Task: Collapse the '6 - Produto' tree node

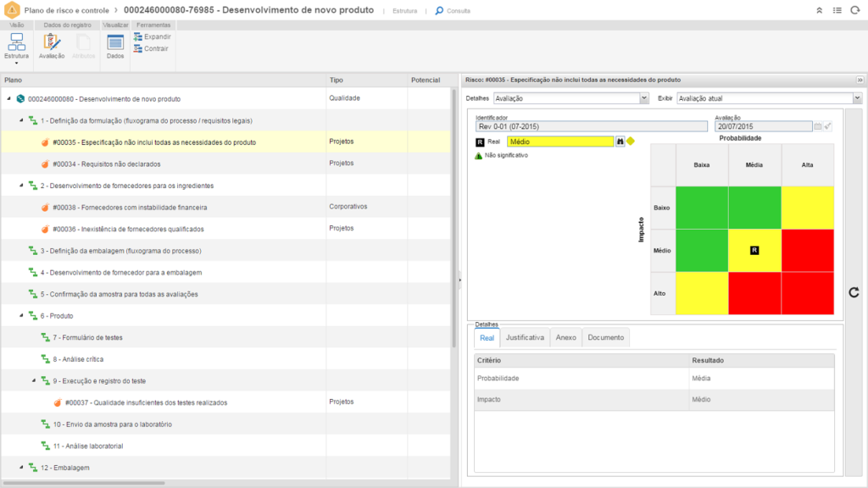Action: 21,316
